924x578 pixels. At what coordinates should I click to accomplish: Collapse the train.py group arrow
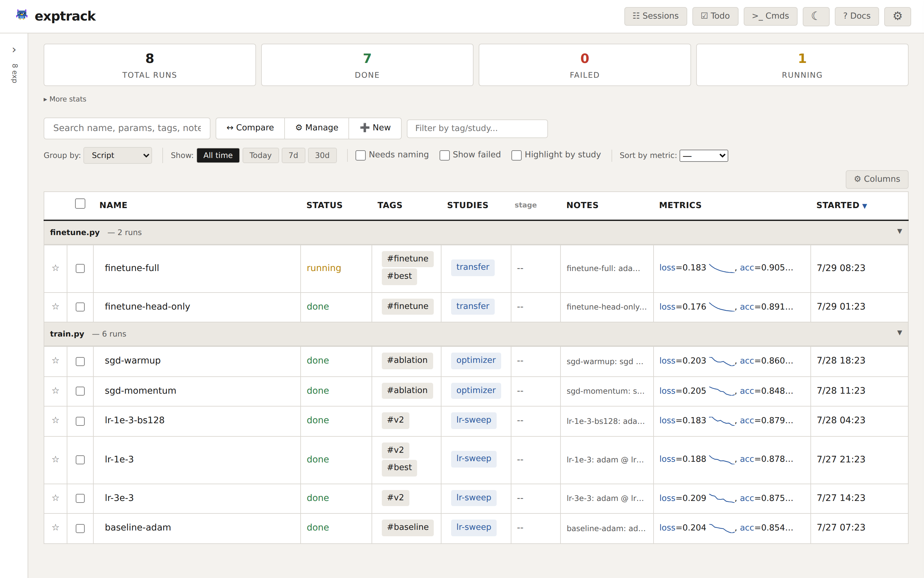pos(900,333)
